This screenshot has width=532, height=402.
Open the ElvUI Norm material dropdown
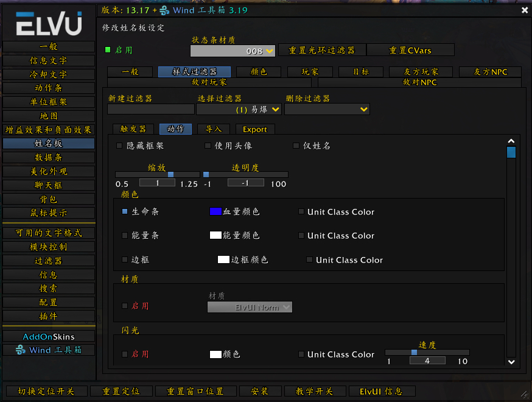(250, 307)
